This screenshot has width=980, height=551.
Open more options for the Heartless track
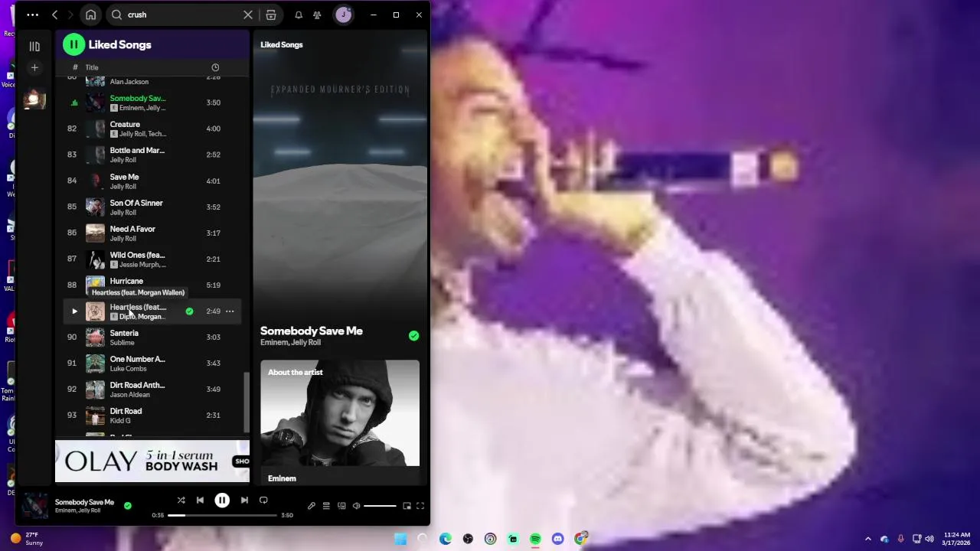230,311
